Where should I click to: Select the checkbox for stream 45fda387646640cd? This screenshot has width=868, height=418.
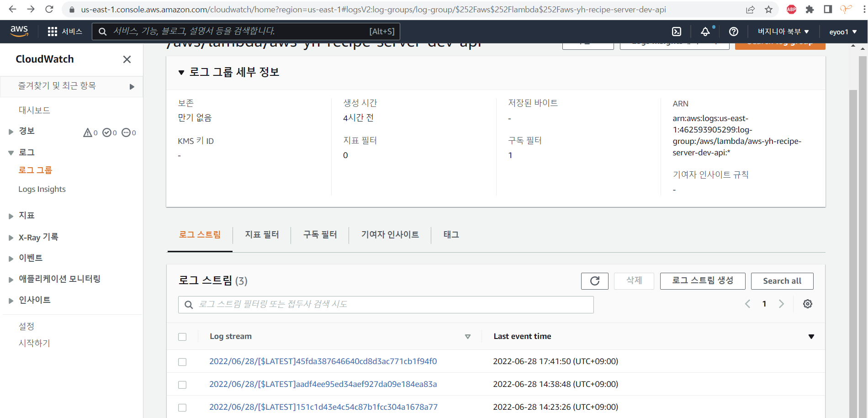pos(182,362)
